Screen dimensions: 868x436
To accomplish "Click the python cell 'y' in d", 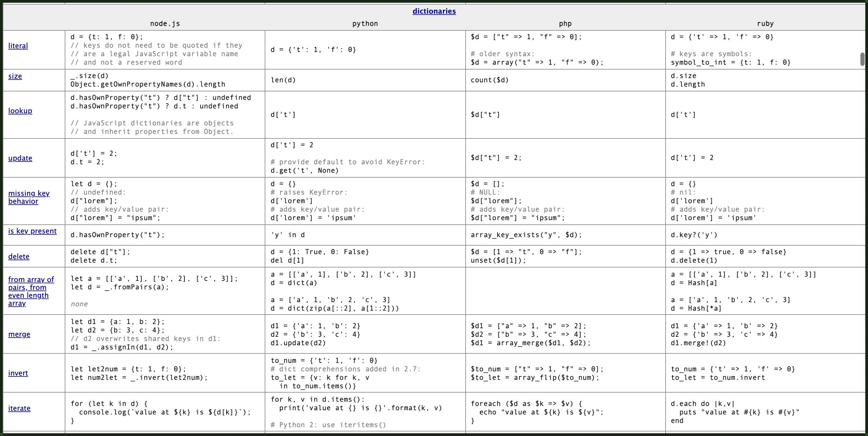I will point(288,235).
